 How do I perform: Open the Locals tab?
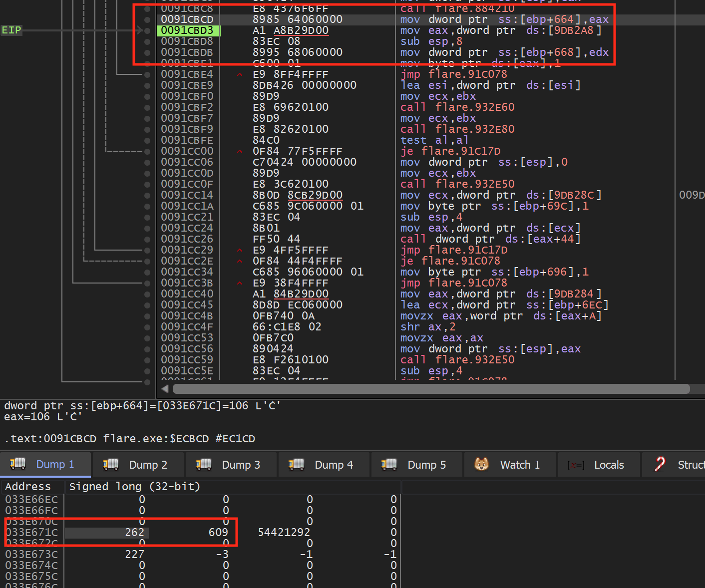tap(598, 465)
